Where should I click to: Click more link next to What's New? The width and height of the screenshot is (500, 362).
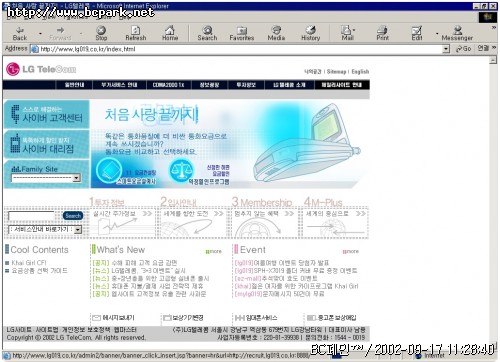[214, 251]
